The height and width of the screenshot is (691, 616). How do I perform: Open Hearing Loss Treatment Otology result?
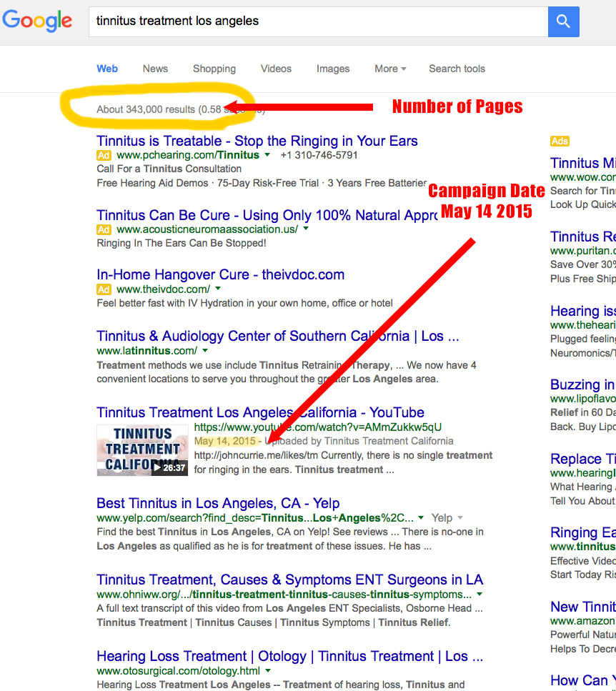point(289,656)
